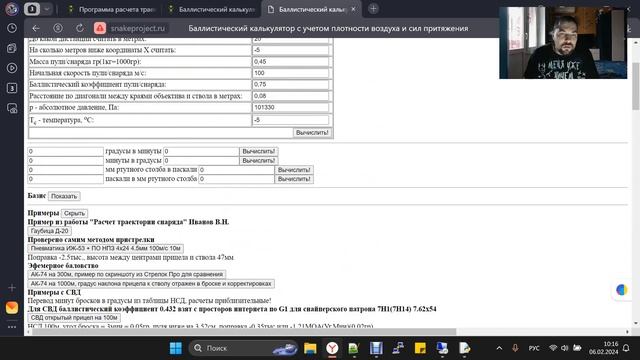The height and width of the screenshot is (360, 640).
Task: Load the АК-74 на 300м example
Action: click(x=127, y=274)
